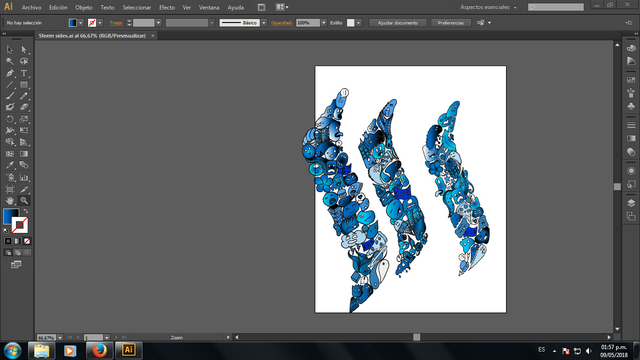The height and width of the screenshot is (360, 640).
Task: Set paint mode to Gradient
Action: pyautogui.click(x=18, y=241)
